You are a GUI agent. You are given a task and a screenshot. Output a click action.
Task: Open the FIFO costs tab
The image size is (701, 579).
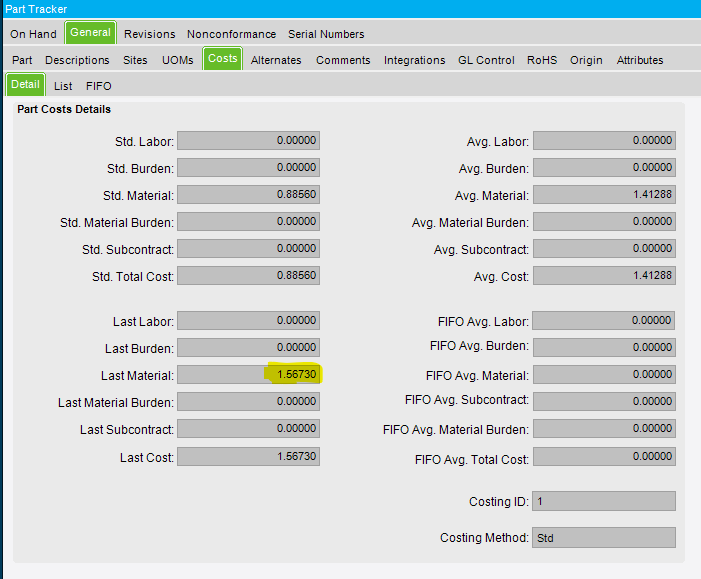point(99,86)
